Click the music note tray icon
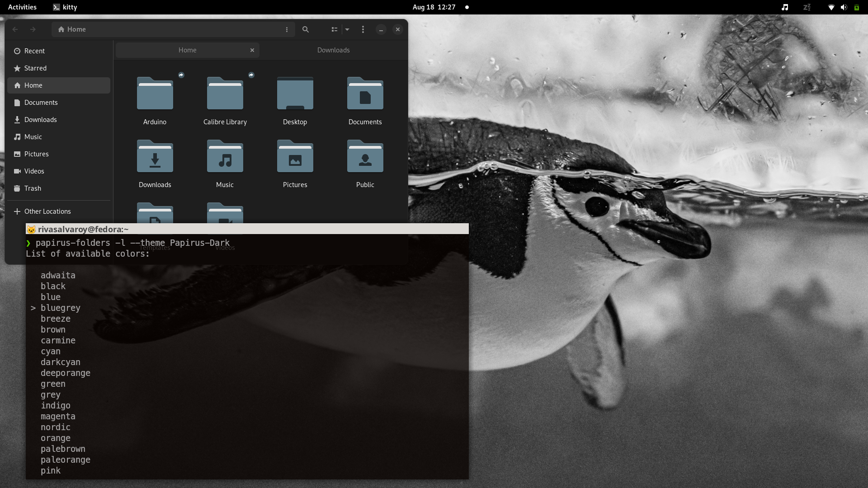This screenshot has width=868, height=488. pos(785,7)
